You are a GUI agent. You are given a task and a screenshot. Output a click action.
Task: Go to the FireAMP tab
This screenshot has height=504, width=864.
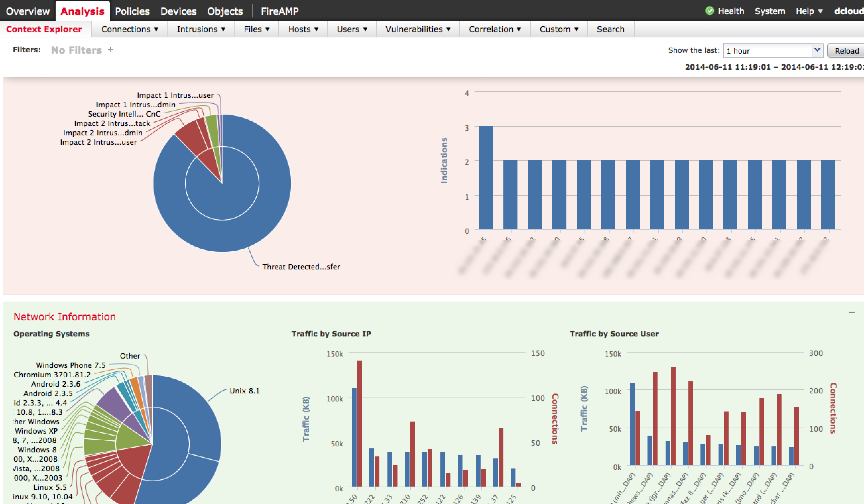280,11
